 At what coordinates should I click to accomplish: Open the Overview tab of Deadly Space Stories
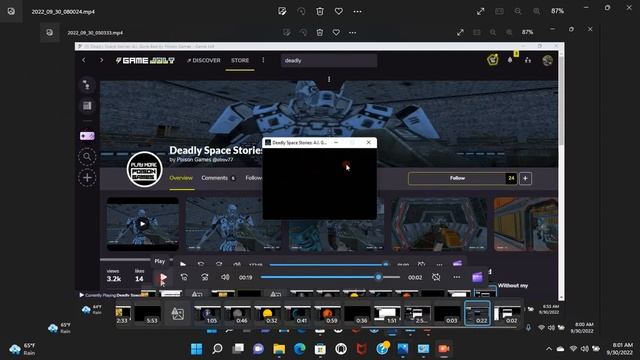click(x=181, y=178)
